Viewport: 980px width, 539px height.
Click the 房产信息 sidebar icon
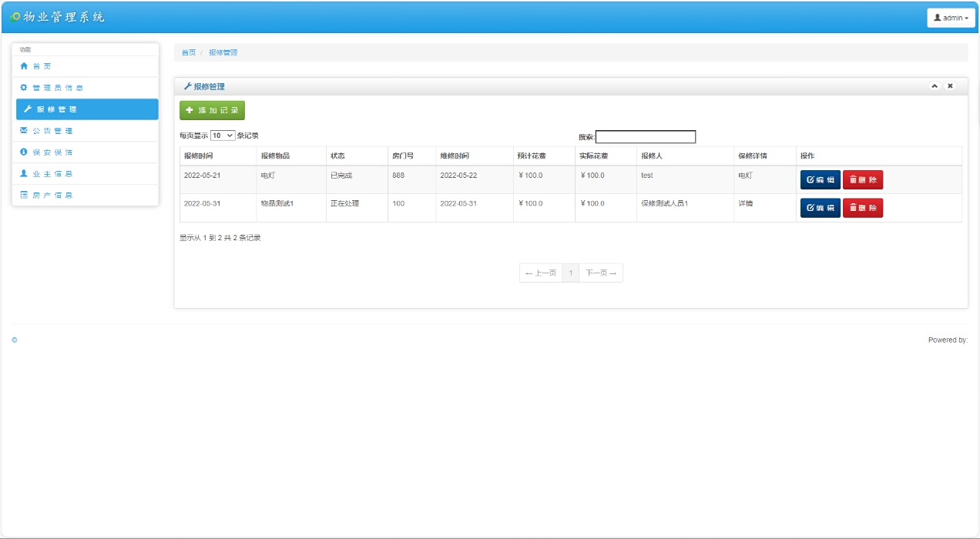[x=24, y=196]
